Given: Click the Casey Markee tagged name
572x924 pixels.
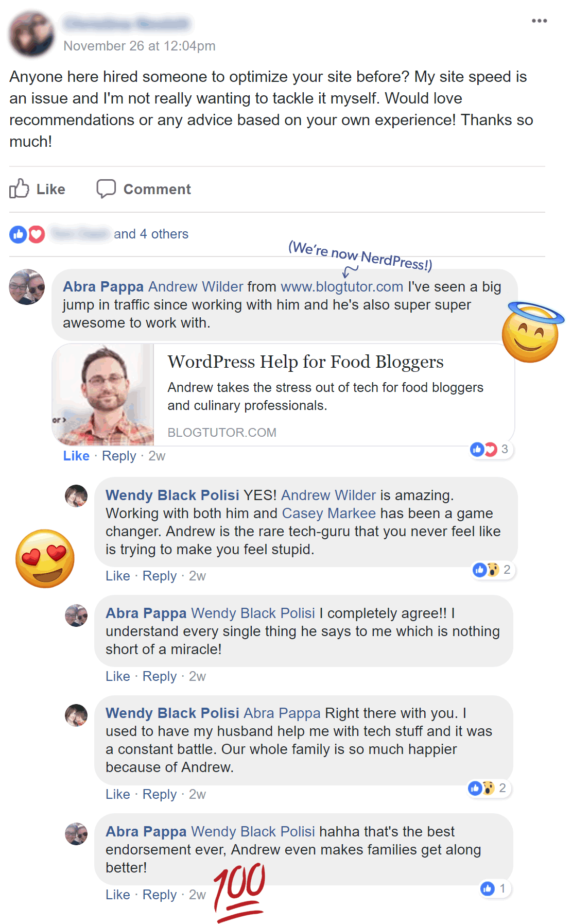Looking at the screenshot, I should [x=329, y=513].
